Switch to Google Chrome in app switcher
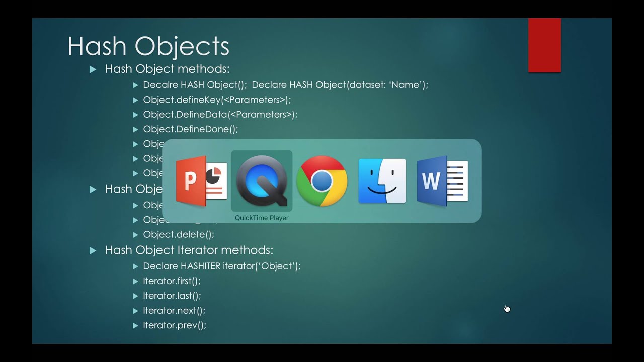This screenshot has width=644, height=362. (x=322, y=181)
